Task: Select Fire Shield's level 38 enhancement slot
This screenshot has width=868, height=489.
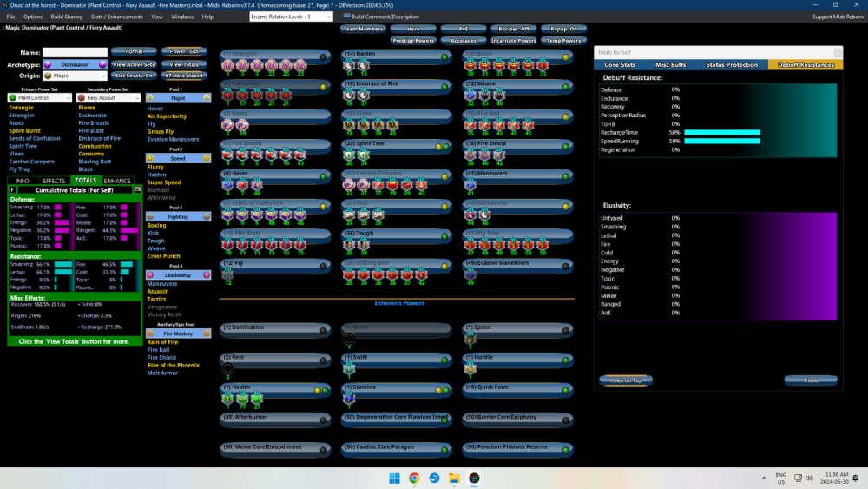Action: point(470,155)
